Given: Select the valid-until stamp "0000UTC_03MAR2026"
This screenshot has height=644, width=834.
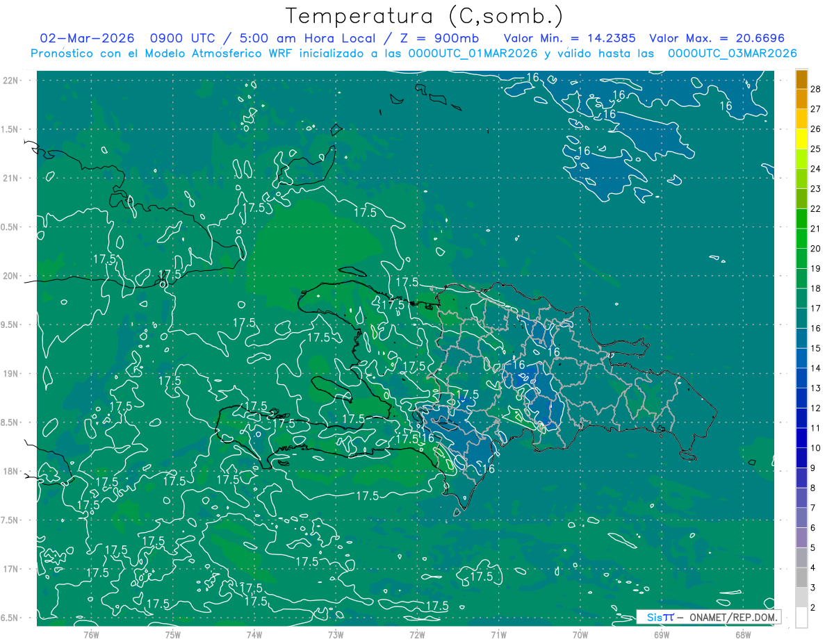Looking at the screenshot, I should (x=732, y=53).
